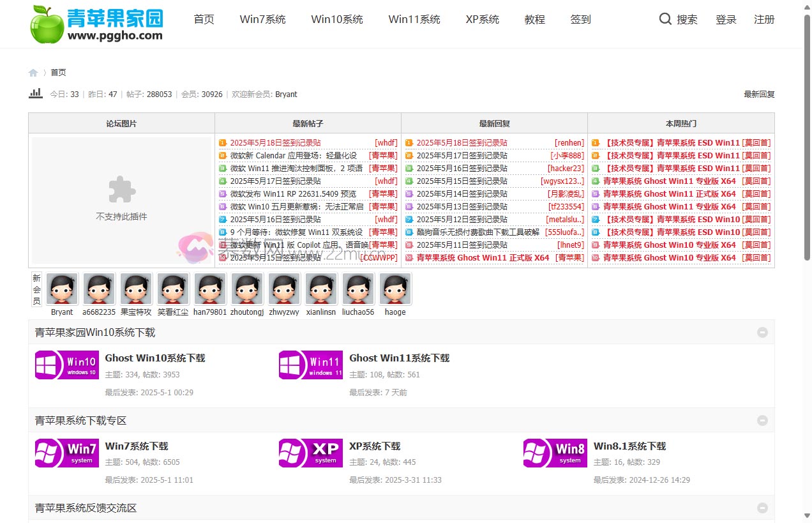
Task: Open the Win7 system board icon
Action: click(x=66, y=453)
